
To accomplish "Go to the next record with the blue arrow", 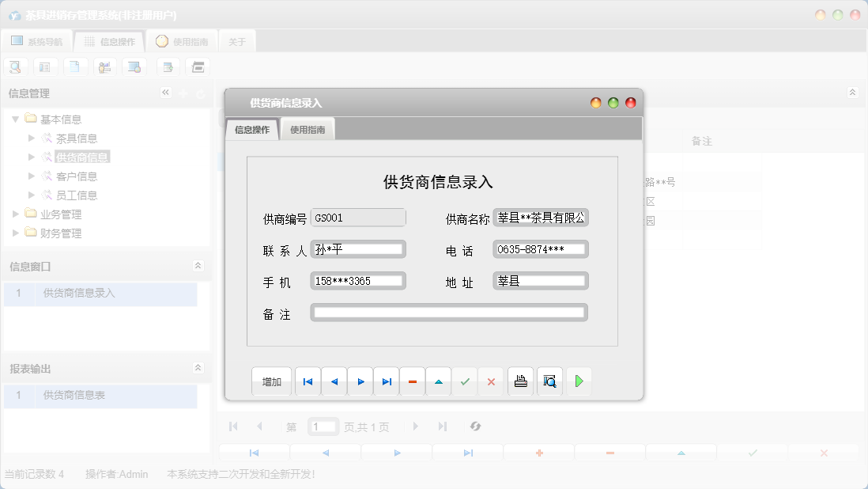I will 360,381.
